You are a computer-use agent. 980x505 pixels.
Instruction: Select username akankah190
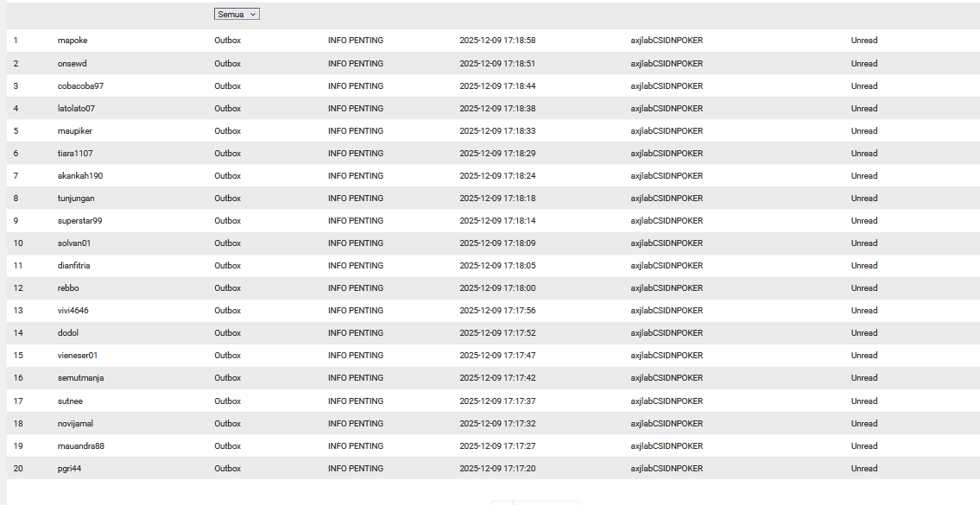pos(80,176)
